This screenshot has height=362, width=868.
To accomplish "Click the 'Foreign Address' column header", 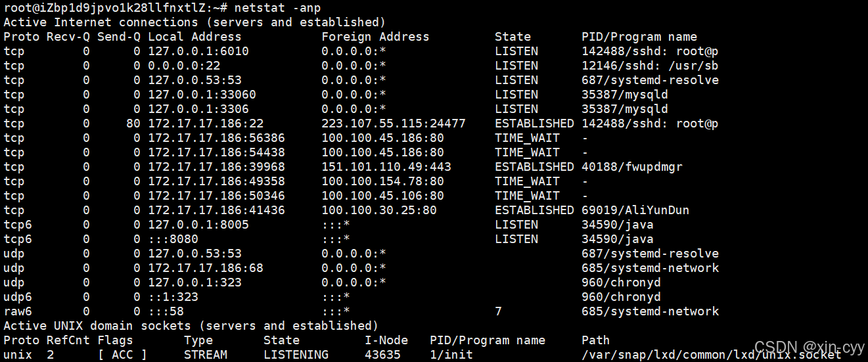I will 375,37.
